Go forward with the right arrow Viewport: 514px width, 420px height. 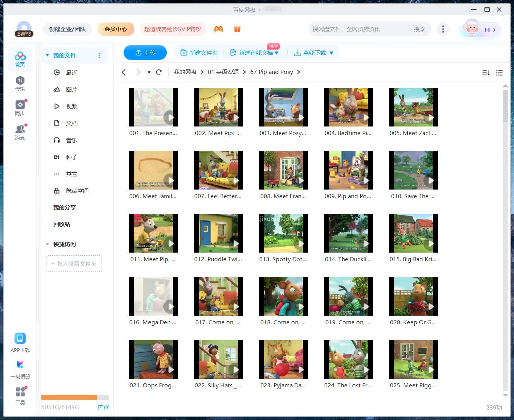tap(138, 72)
